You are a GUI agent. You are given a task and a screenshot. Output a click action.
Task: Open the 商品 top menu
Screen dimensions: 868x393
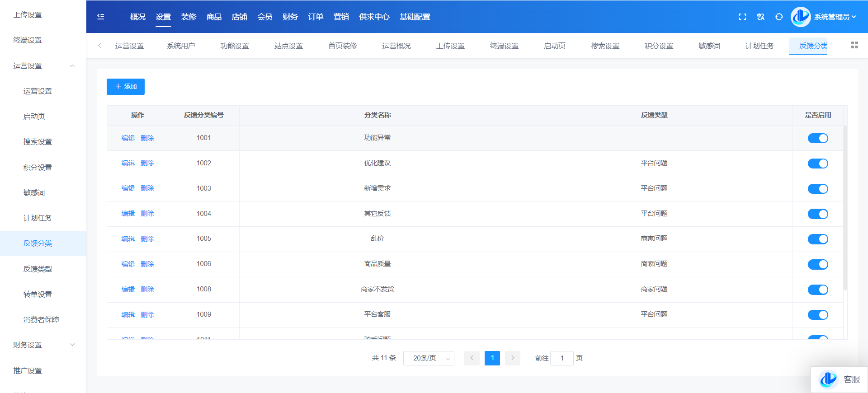coord(214,17)
